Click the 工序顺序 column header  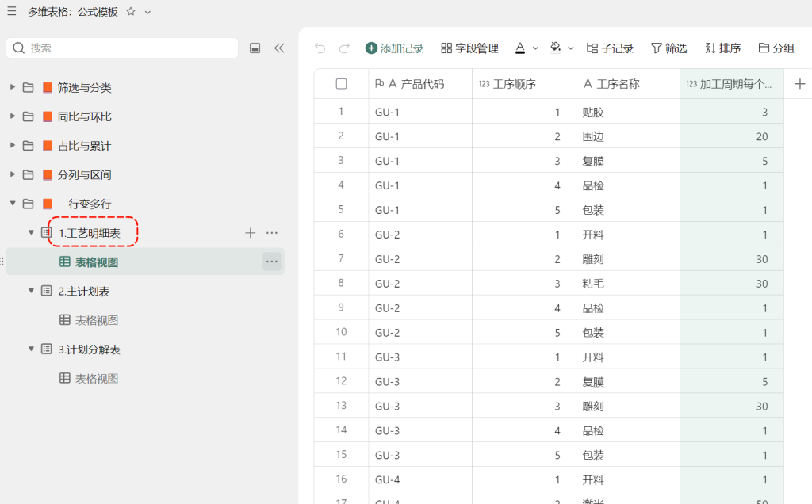point(524,84)
